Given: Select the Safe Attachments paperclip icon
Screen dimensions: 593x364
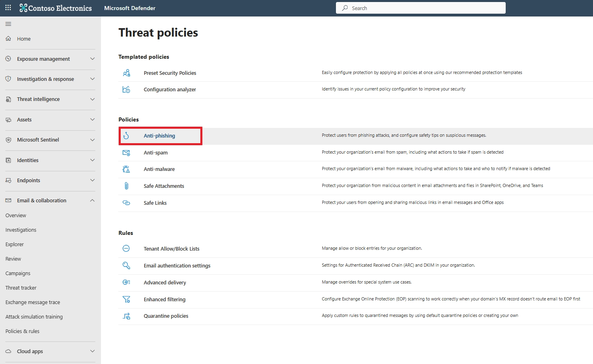Looking at the screenshot, I should coord(127,186).
